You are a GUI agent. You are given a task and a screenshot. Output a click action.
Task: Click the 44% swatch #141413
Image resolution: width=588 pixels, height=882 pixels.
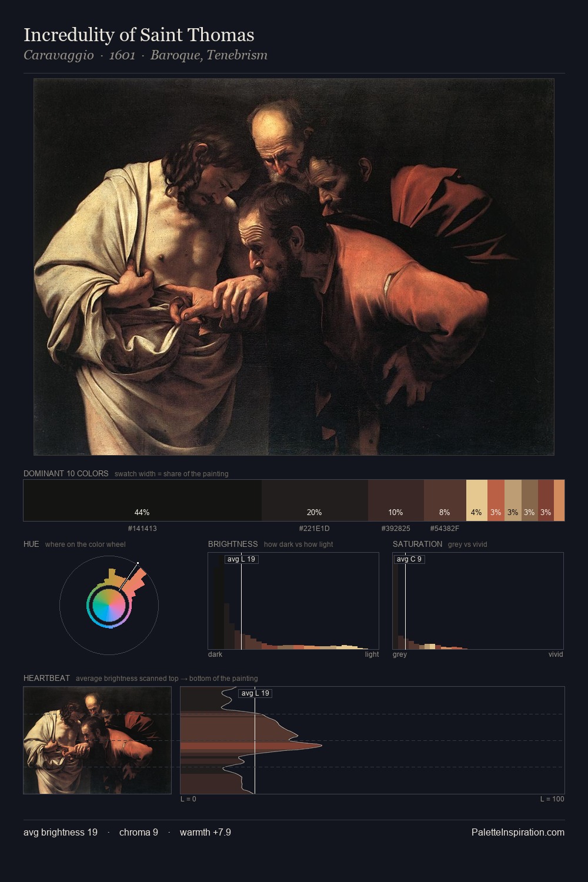pos(142,500)
